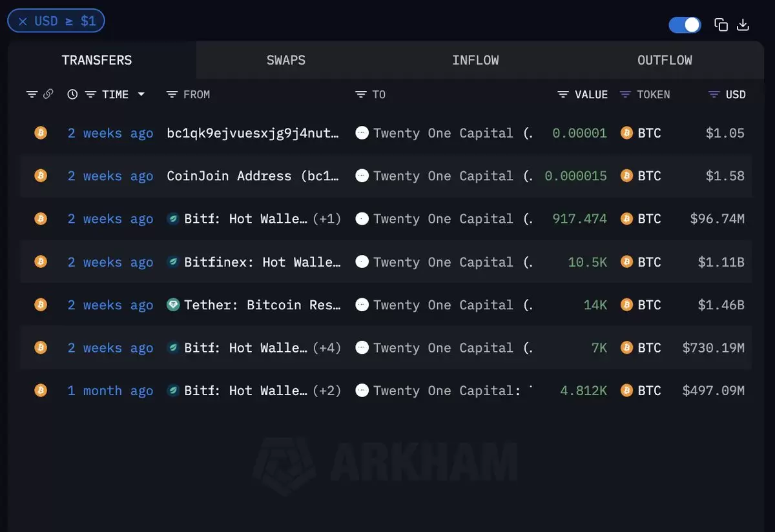Open the 'Tether: Bitcoin Res…' entity link
Viewport: 775px width, 532px height.
tap(262, 305)
